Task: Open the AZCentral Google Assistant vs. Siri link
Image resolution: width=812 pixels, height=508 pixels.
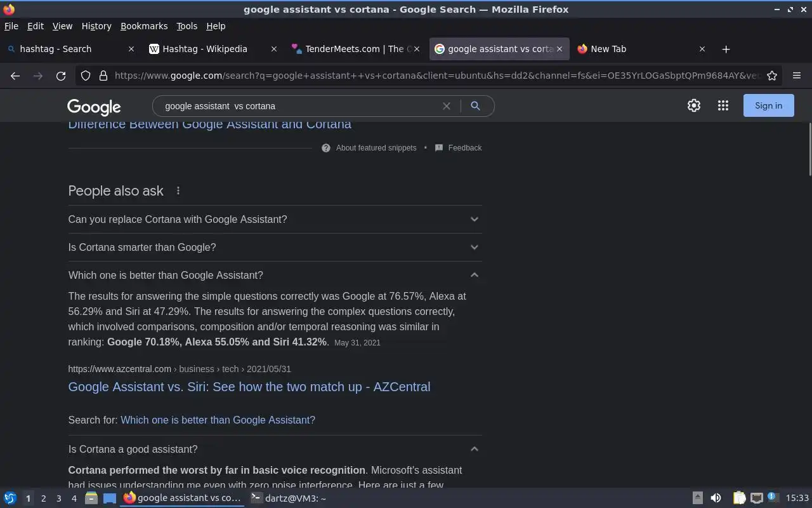Action: coord(249,387)
